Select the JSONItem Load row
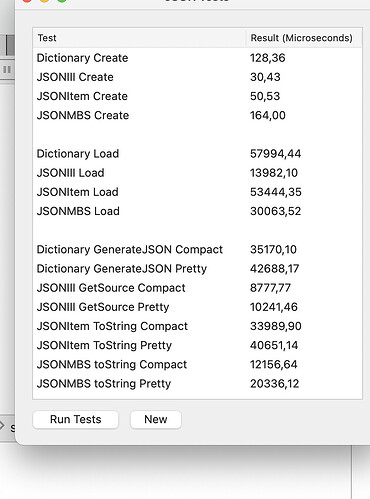Screen dimensions: 370x499 [197, 192]
